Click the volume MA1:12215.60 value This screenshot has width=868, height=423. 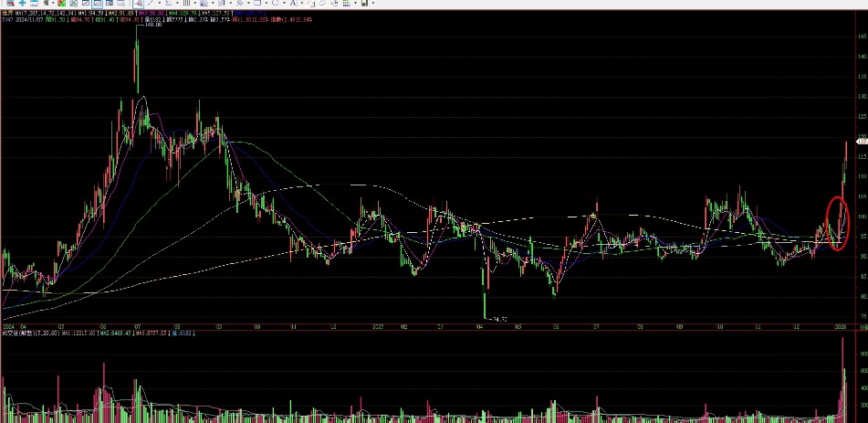coord(78,334)
